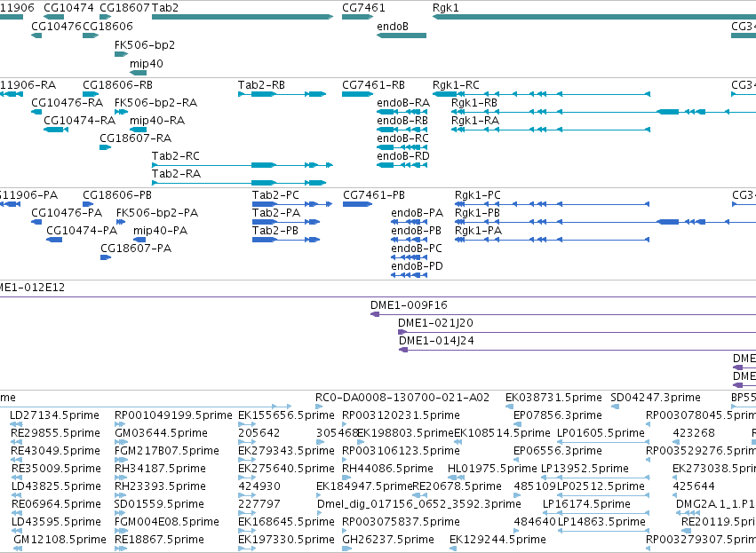The height and width of the screenshot is (553, 756).
Task: Select protein CG18607-PA
Action: pyautogui.click(x=106, y=257)
